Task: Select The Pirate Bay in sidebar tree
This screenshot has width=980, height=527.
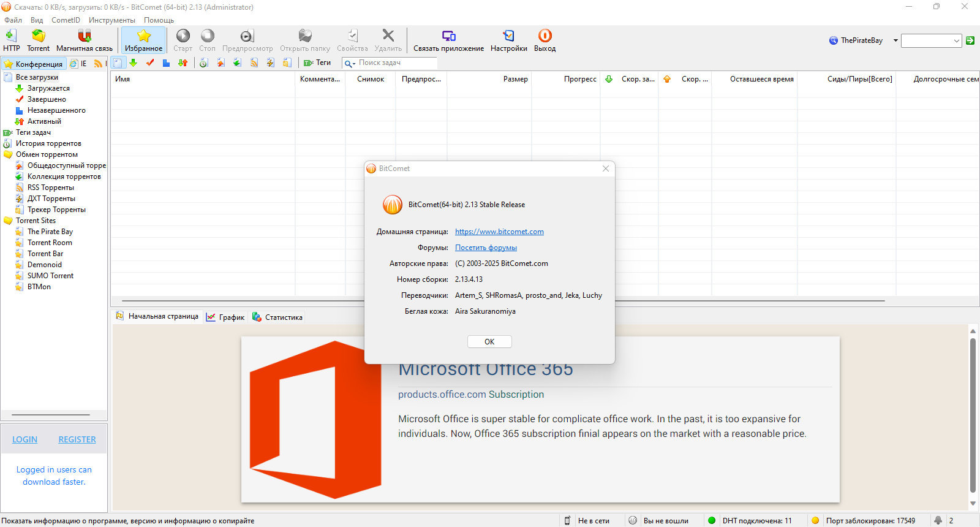Action: click(50, 232)
